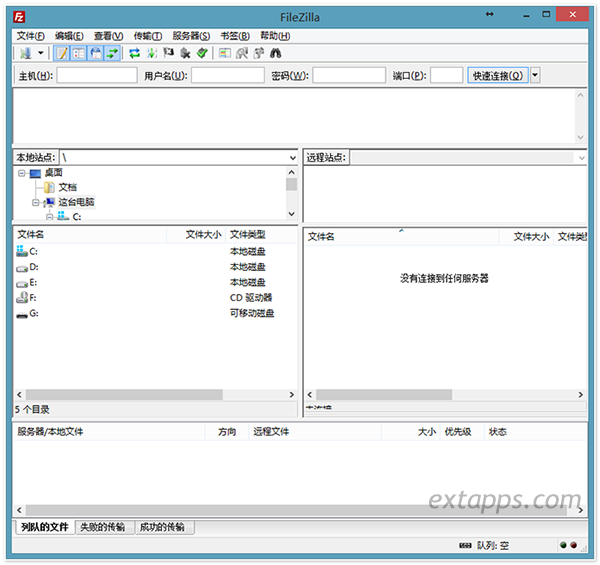Click the local file list scroll-right arrow
Image resolution: width=600 pixels, height=565 pixels.
tap(292, 395)
